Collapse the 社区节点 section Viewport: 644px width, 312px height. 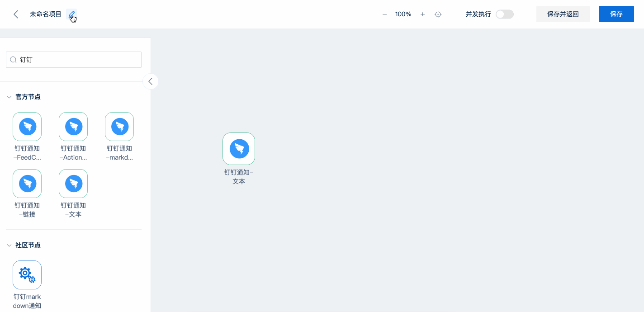coord(9,245)
